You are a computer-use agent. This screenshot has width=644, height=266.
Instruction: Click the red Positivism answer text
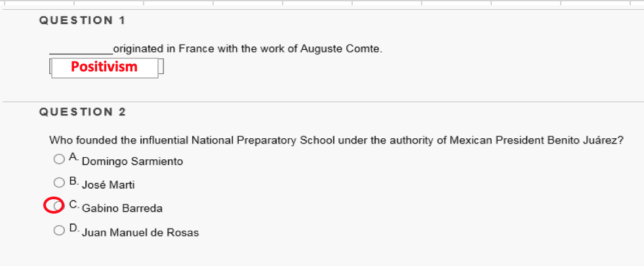104,67
